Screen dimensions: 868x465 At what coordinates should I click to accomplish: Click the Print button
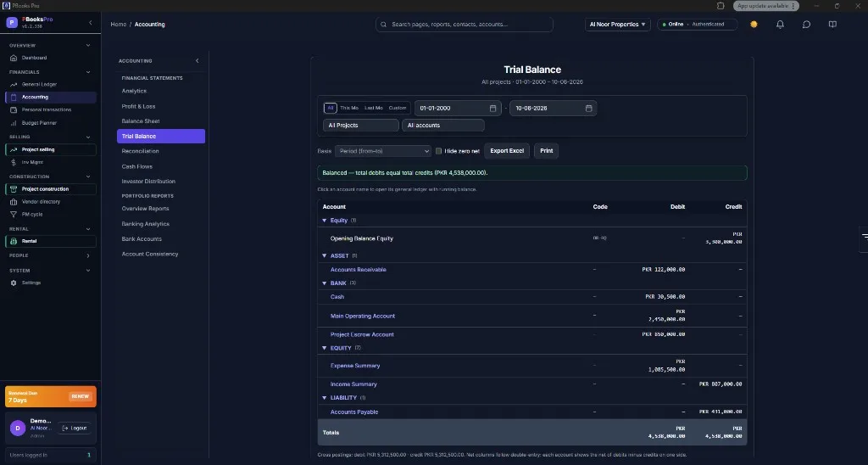pos(546,151)
